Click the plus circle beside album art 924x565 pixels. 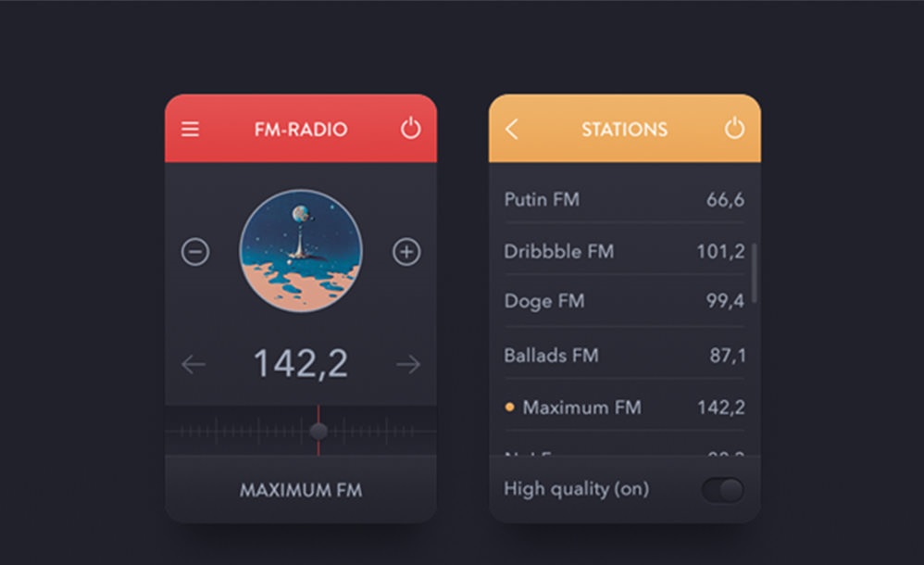pos(406,252)
